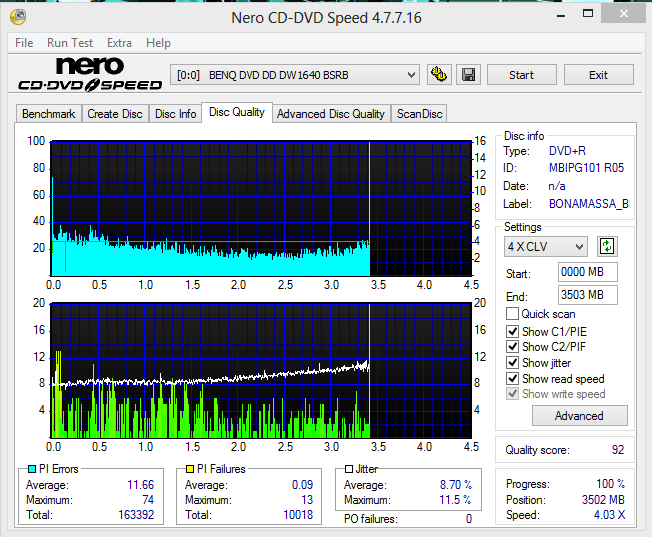Click the Jitter maximum 11.5 %
The width and height of the screenshot is (652, 537).
[455, 500]
